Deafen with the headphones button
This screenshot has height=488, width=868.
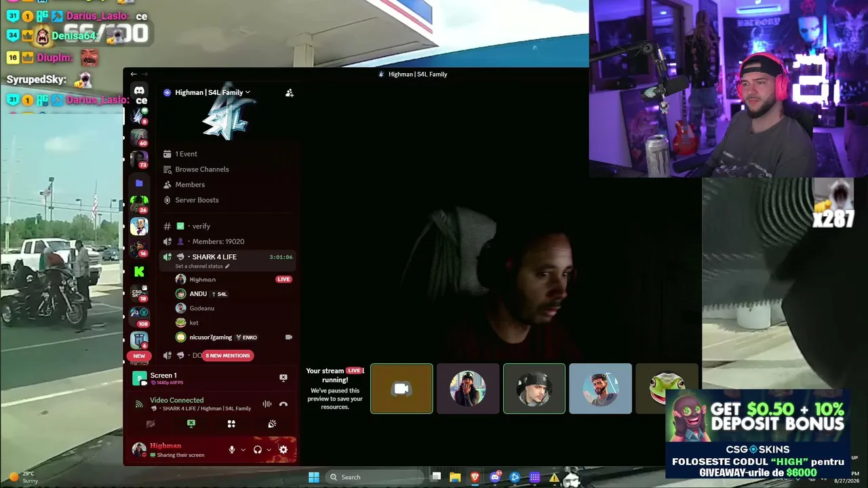click(258, 449)
